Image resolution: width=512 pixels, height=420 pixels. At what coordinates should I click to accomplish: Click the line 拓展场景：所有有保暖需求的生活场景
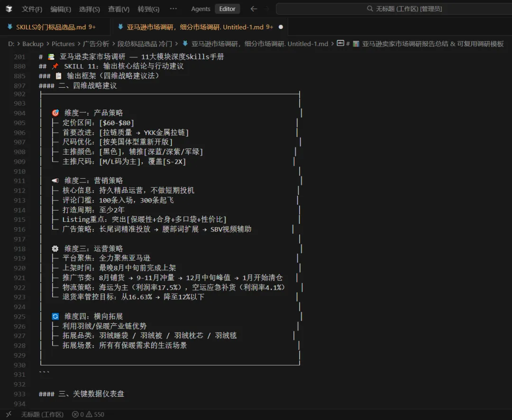click(x=125, y=346)
